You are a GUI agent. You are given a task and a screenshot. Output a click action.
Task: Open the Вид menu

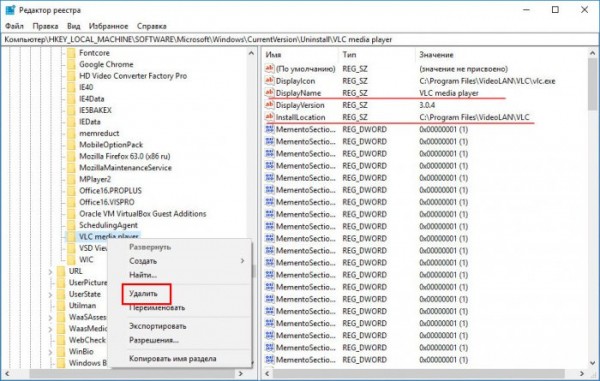click(x=73, y=26)
